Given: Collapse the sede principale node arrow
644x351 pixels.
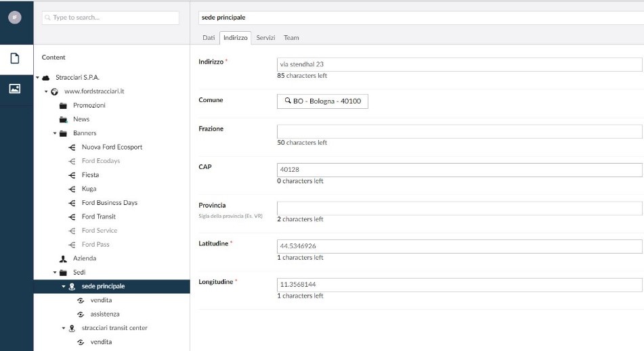Looking at the screenshot, I should (63, 286).
